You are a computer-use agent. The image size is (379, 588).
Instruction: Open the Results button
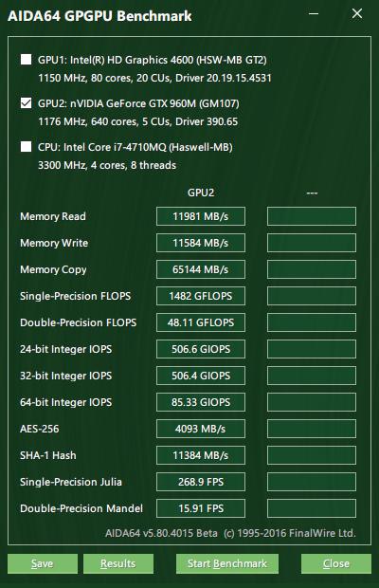(x=118, y=563)
